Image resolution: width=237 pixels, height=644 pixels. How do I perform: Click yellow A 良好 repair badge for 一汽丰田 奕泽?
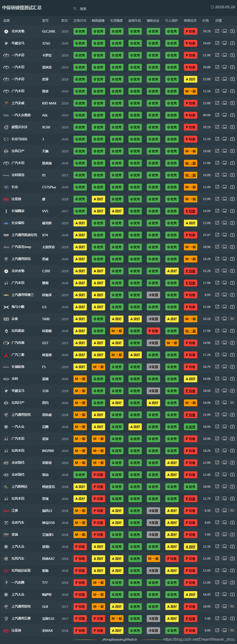[191, 79]
